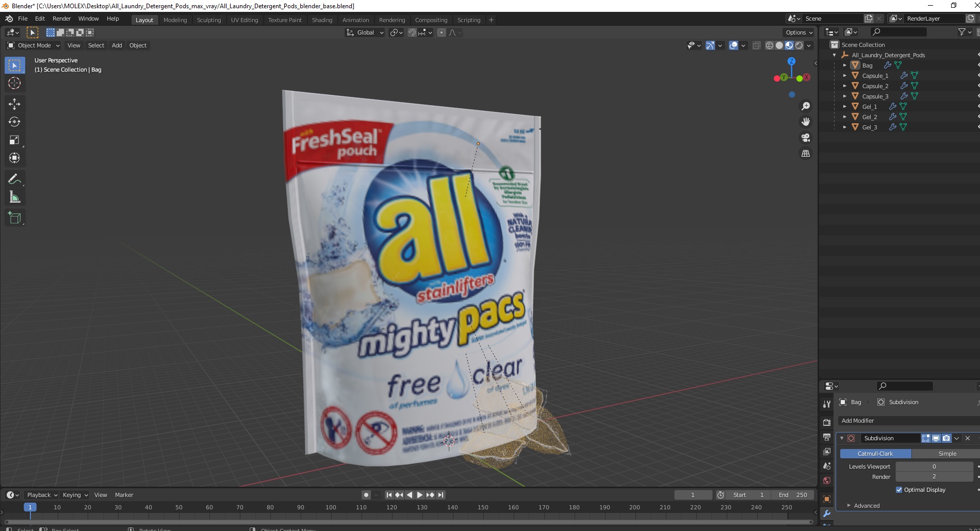
Task: Open the Keying dropdown in timeline
Action: (x=75, y=495)
